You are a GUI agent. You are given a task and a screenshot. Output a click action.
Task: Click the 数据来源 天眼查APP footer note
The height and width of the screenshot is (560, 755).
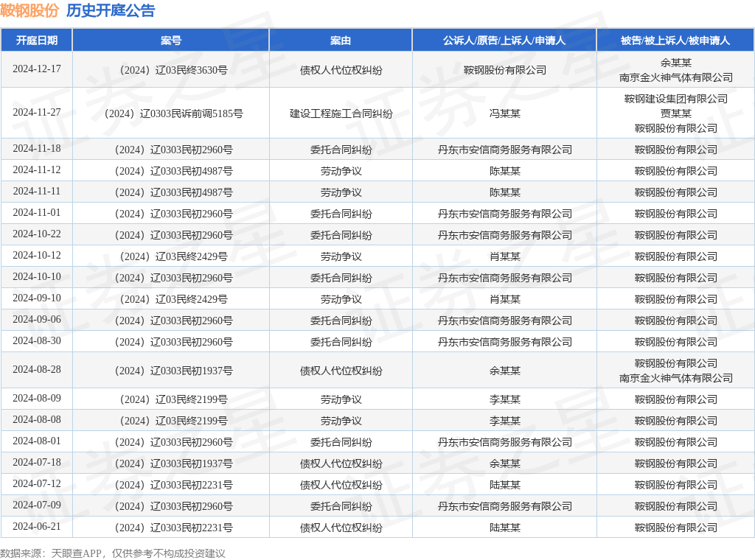pos(113,553)
